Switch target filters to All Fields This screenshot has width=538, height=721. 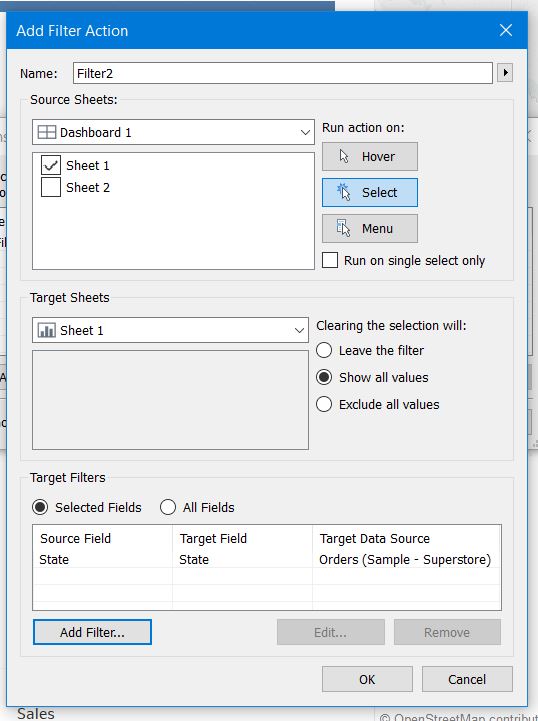pyautogui.click(x=168, y=507)
